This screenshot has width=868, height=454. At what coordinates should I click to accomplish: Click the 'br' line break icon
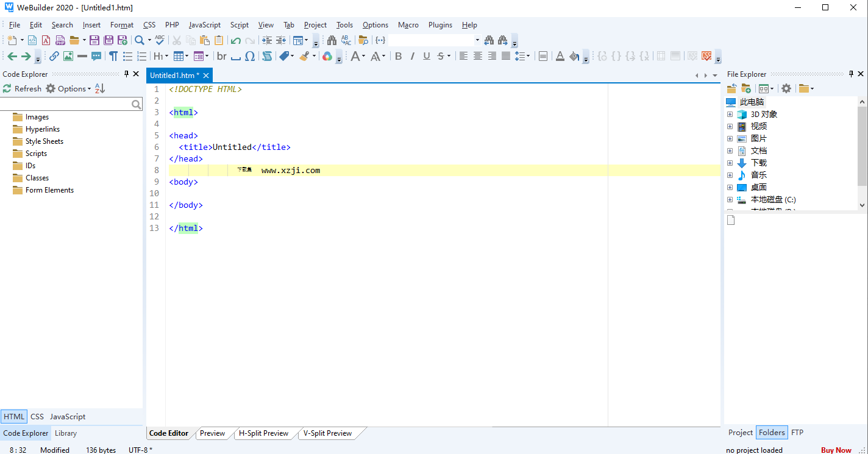coord(222,56)
